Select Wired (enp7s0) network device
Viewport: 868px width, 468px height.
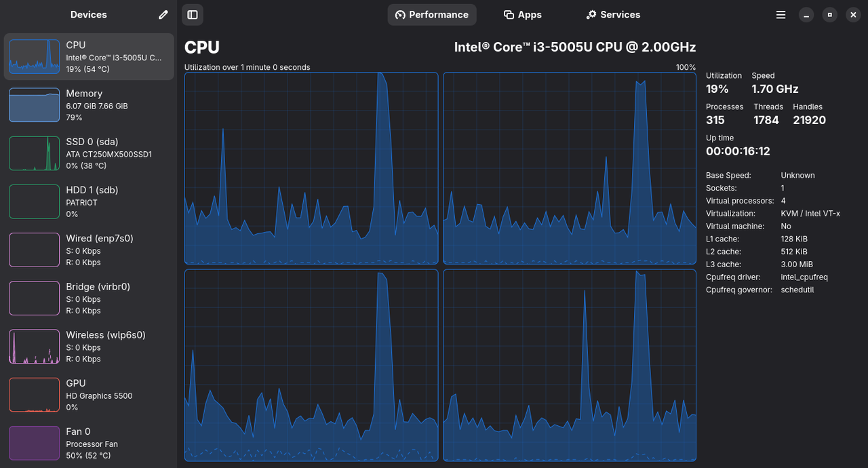(x=89, y=250)
